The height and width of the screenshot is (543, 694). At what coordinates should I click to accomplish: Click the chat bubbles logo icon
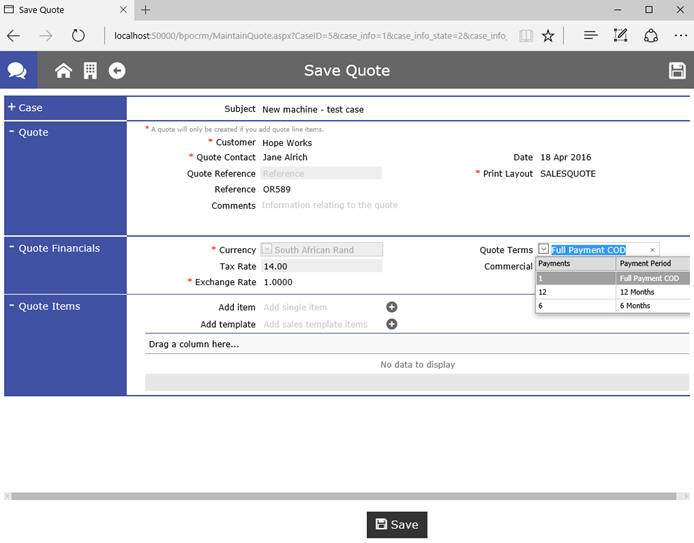[17, 71]
